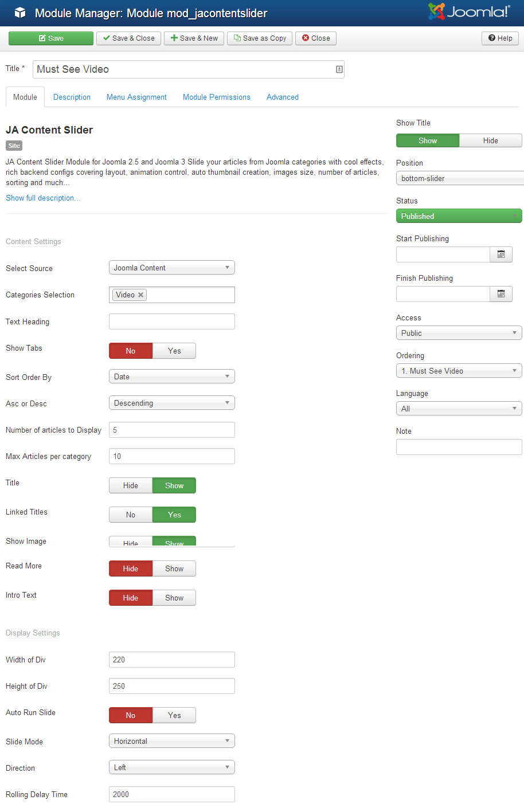Set Show Tabs to Yes
The height and width of the screenshot is (812, 524).
click(x=174, y=351)
